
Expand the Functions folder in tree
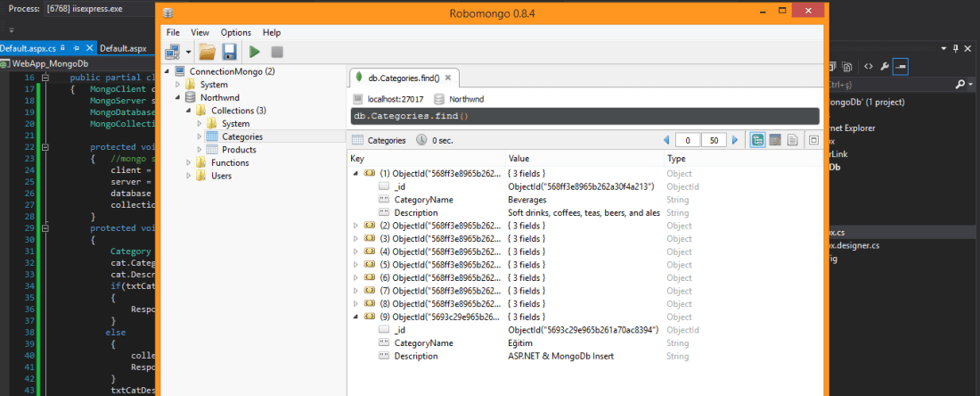click(x=188, y=163)
